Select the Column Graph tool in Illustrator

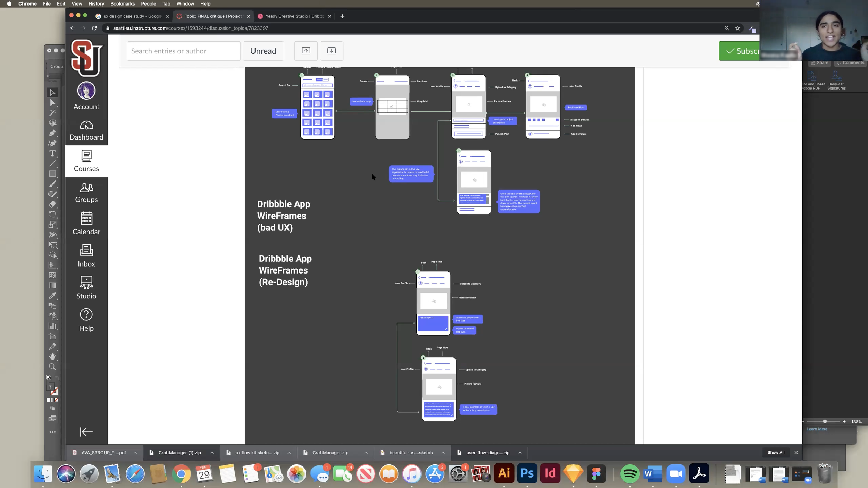52,326
